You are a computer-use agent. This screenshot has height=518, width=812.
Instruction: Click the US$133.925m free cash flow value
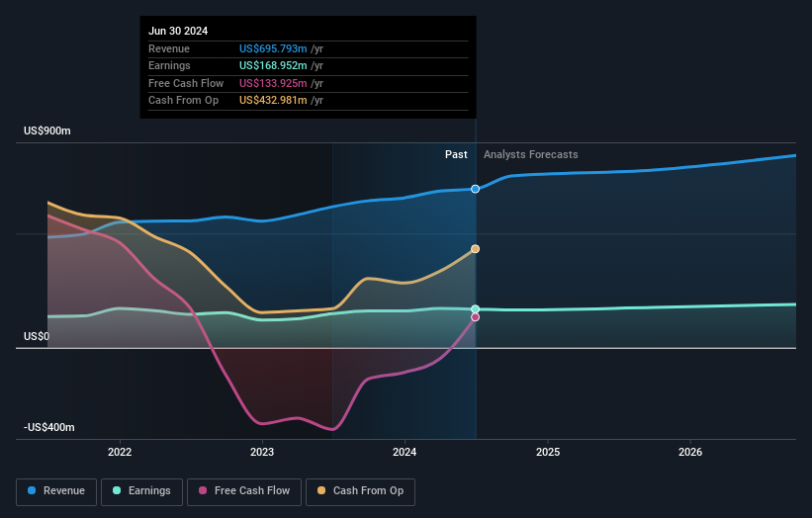click(x=273, y=83)
